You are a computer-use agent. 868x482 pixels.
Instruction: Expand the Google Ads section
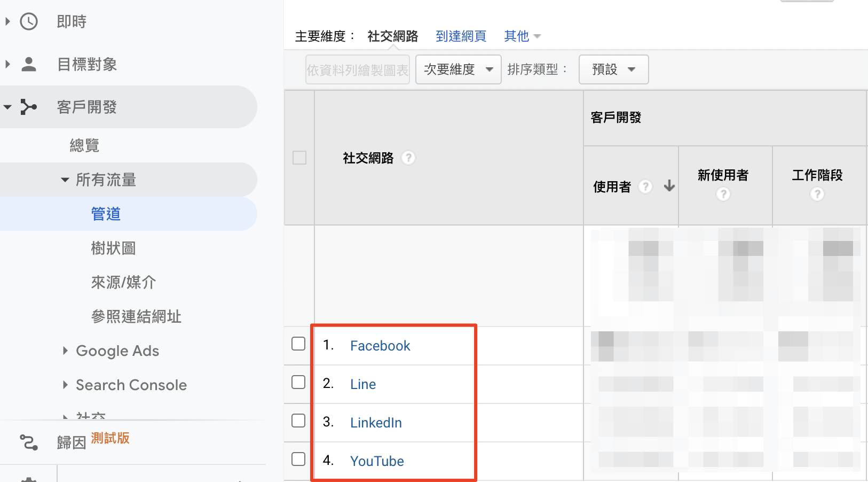65,351
